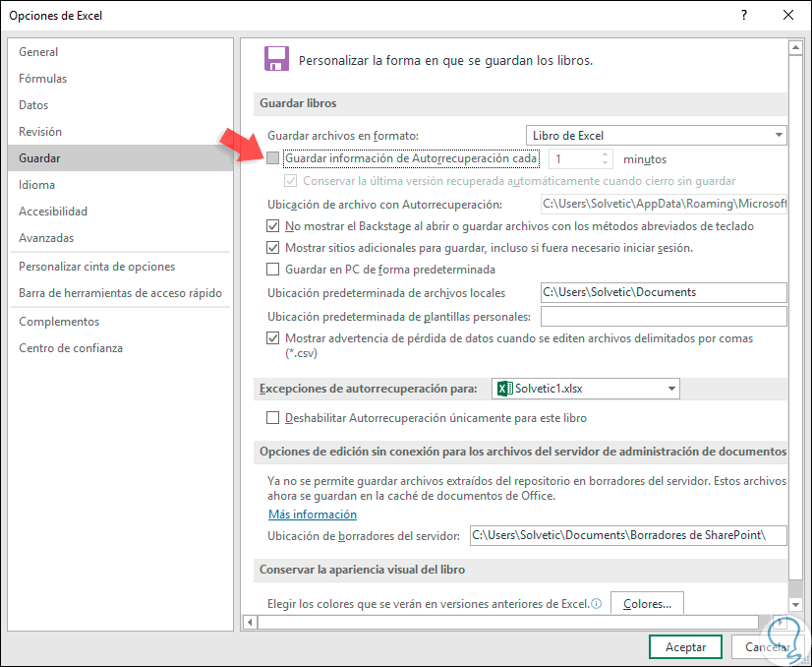Screen dimensions: 812x667
Task: Click the purple floppy disk save icon
Action: (x=276, y=59)
